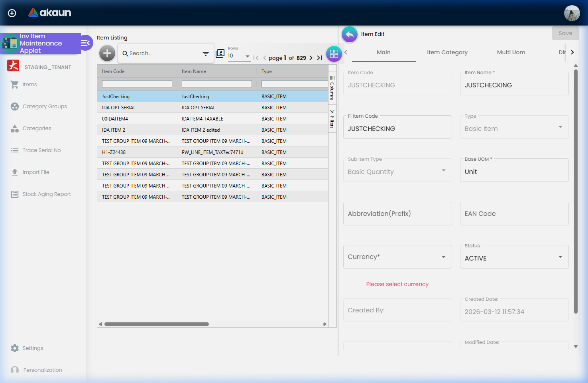Switch to the Item Category tab
This screenshot has width=588, height=383.
(x=447, y=52)
